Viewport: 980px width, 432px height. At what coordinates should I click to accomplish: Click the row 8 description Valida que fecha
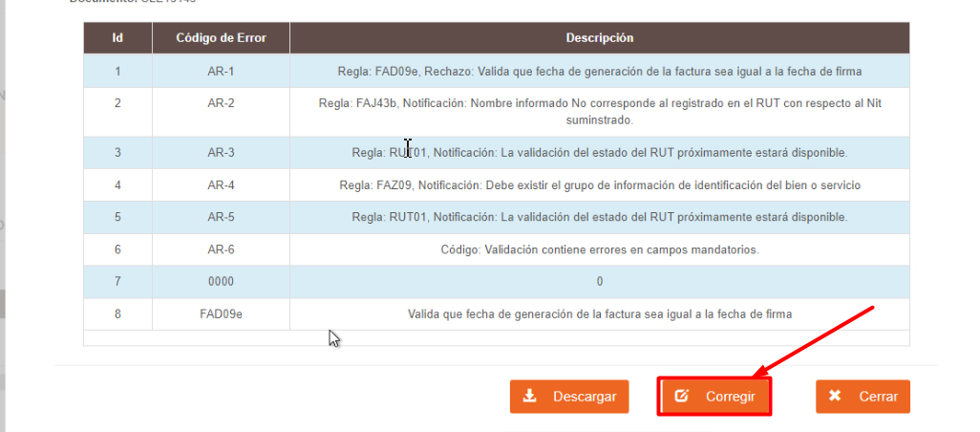(600, 314)
